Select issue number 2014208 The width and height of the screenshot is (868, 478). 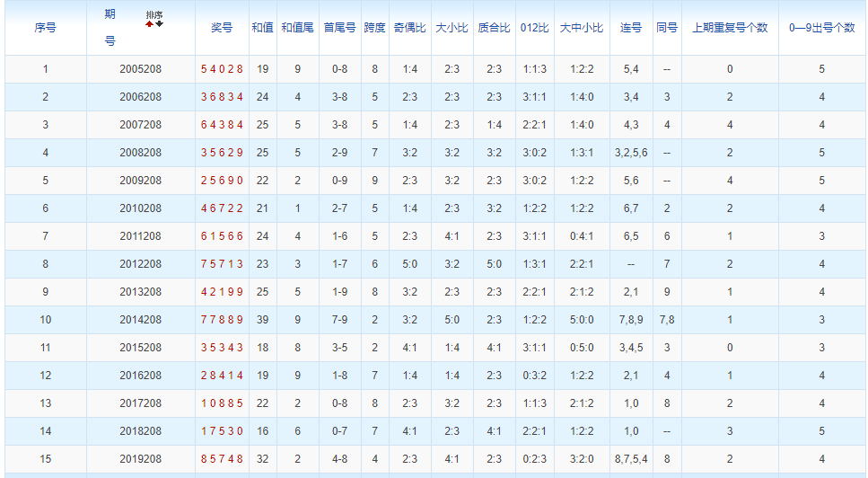[x=141, y=320]
